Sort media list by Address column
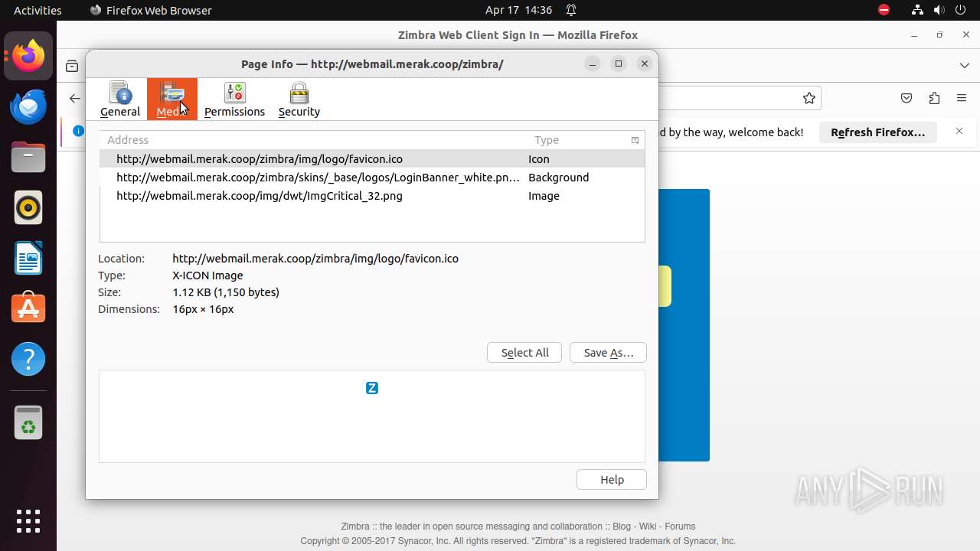This screenshot has height=551, width=980. 314,140
